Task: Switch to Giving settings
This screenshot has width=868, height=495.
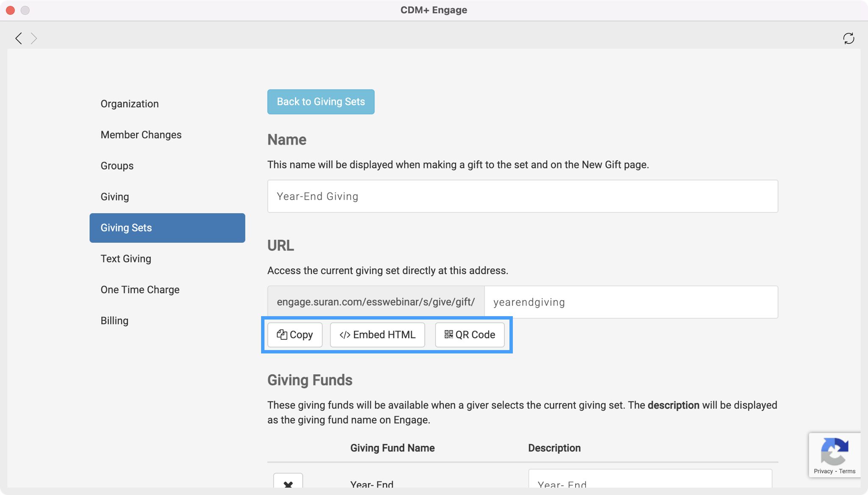Action: click(114, 197)
